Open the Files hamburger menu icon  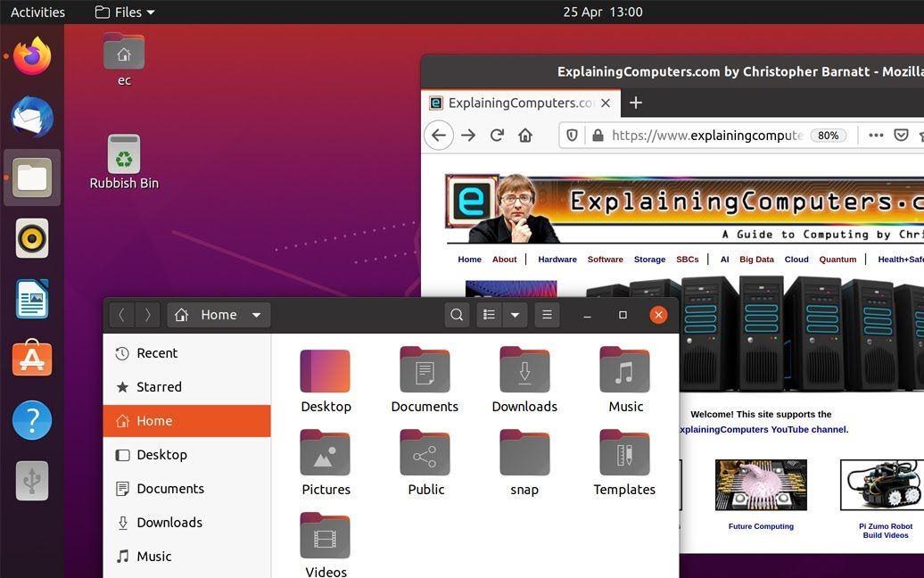point(547,314)
